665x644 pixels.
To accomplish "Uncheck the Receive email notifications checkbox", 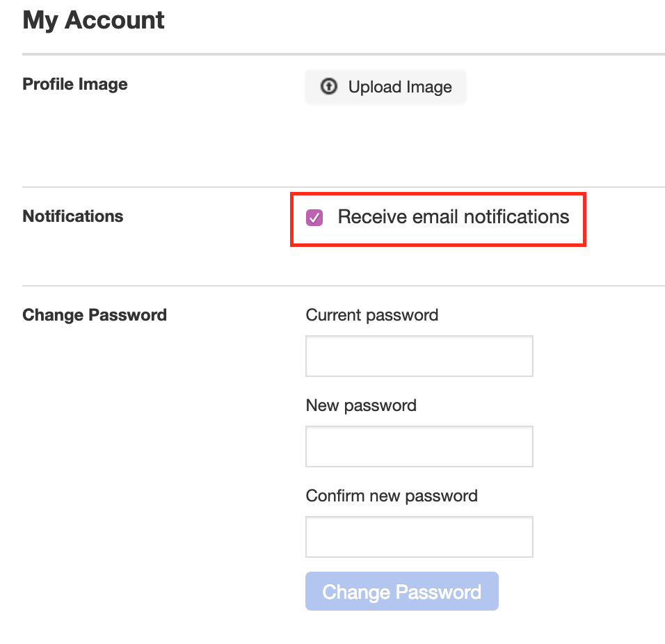I will click(x=314, y=218).
